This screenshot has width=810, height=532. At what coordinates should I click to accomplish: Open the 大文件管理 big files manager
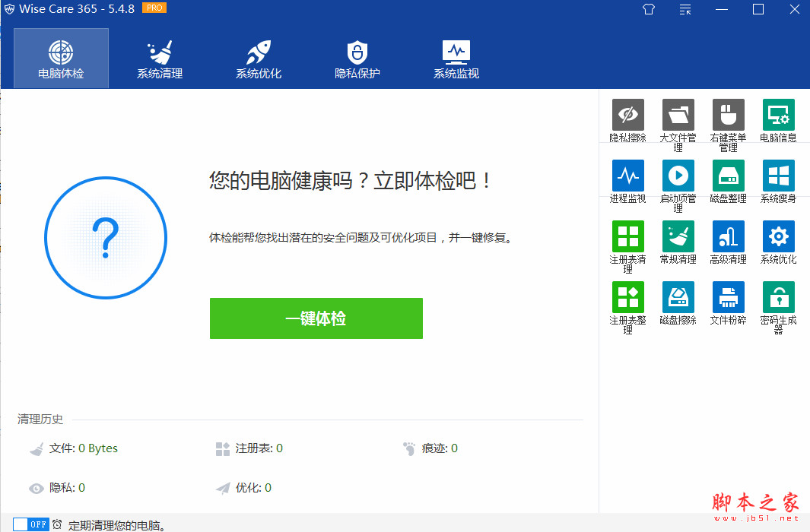pyautogui.click(x=678, y=125)
